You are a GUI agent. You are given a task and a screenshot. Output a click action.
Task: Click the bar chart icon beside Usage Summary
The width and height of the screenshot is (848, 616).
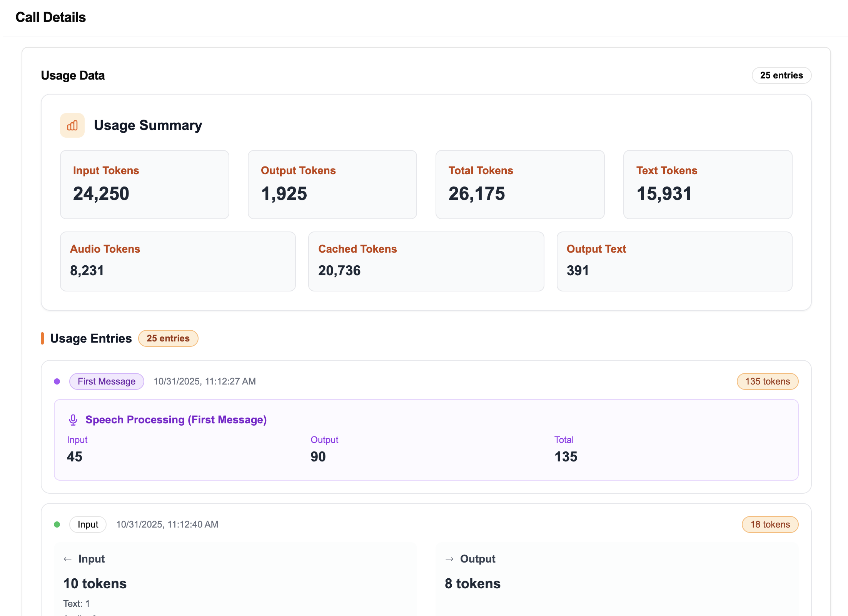[x=72, y=125]
